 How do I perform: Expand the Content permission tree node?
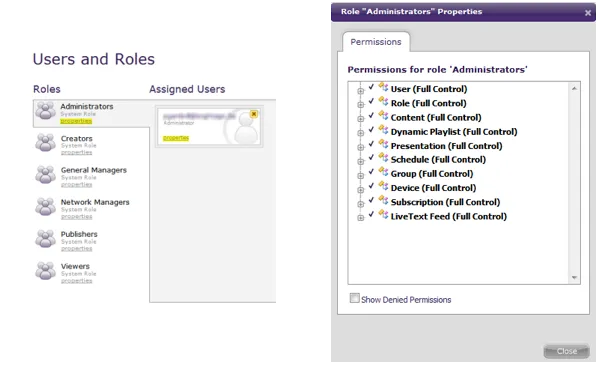[360, 119]
